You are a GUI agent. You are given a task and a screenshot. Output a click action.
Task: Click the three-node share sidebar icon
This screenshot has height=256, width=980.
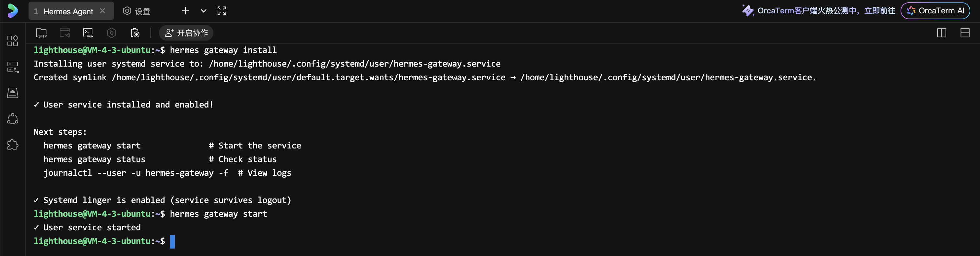click(13, 119)
